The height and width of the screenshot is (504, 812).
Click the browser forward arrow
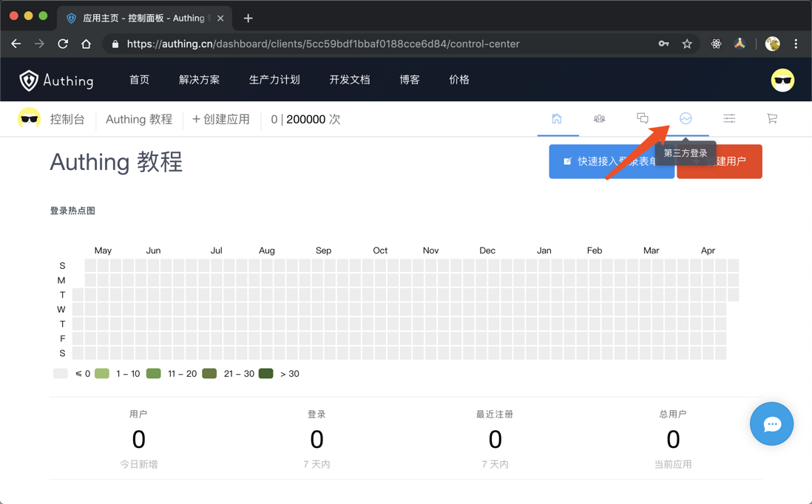[x=39, y=44]
